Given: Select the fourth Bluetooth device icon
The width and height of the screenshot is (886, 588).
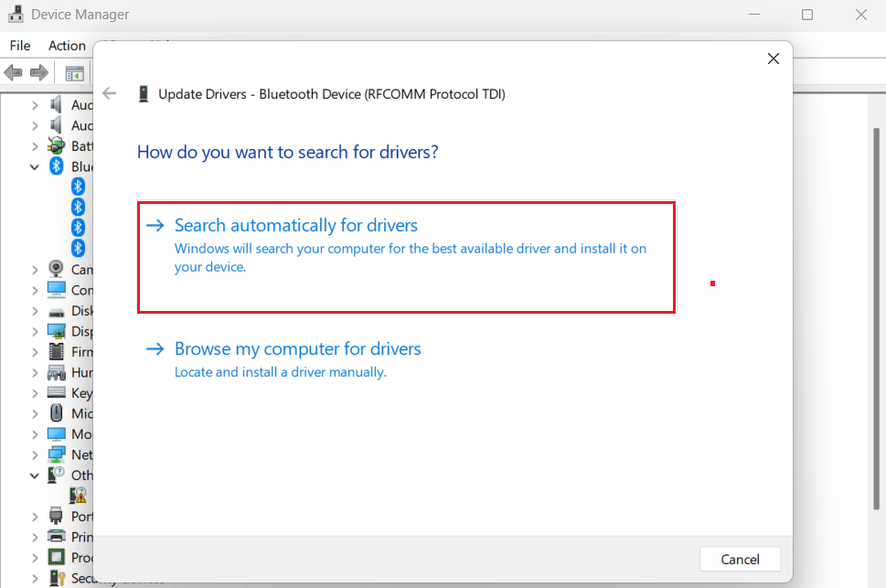Looking at the screenshot, I should (x=78, y=248).
